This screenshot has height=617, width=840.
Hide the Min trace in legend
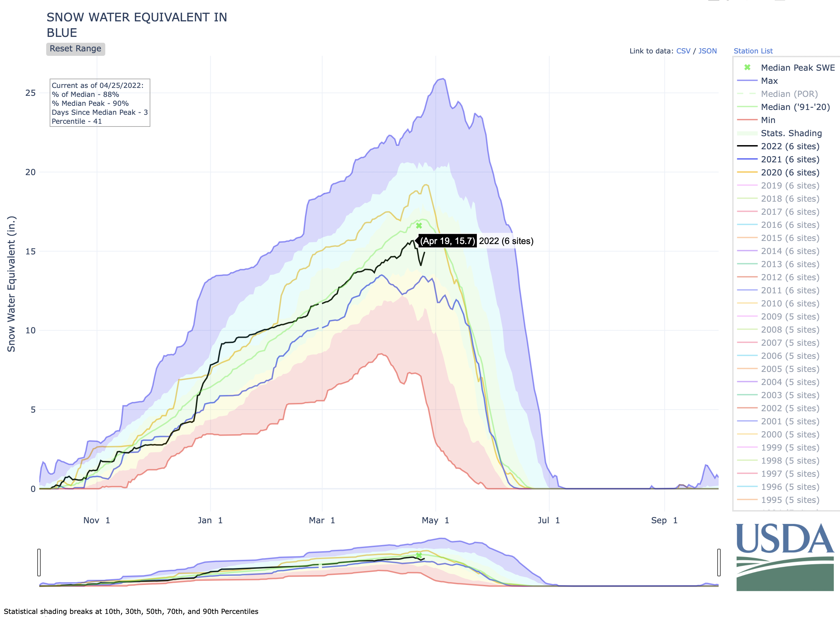[768, 120]
